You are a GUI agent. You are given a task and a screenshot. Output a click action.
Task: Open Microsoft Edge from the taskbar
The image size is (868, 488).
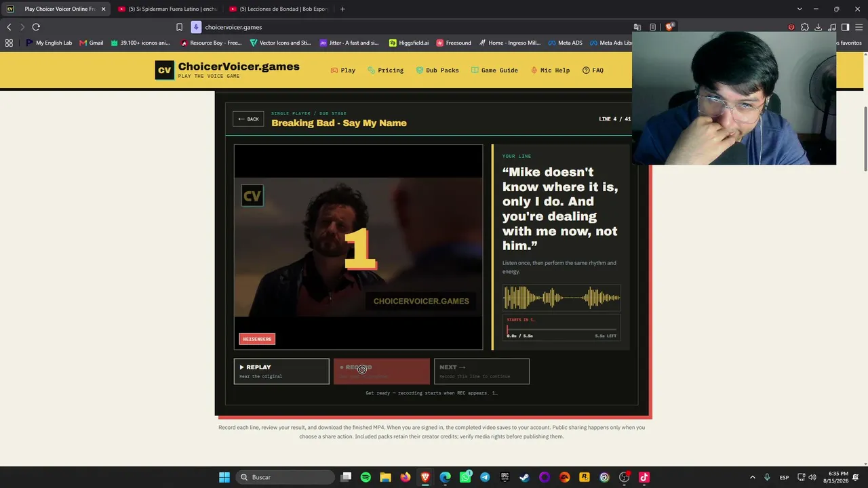coord(445,477)
